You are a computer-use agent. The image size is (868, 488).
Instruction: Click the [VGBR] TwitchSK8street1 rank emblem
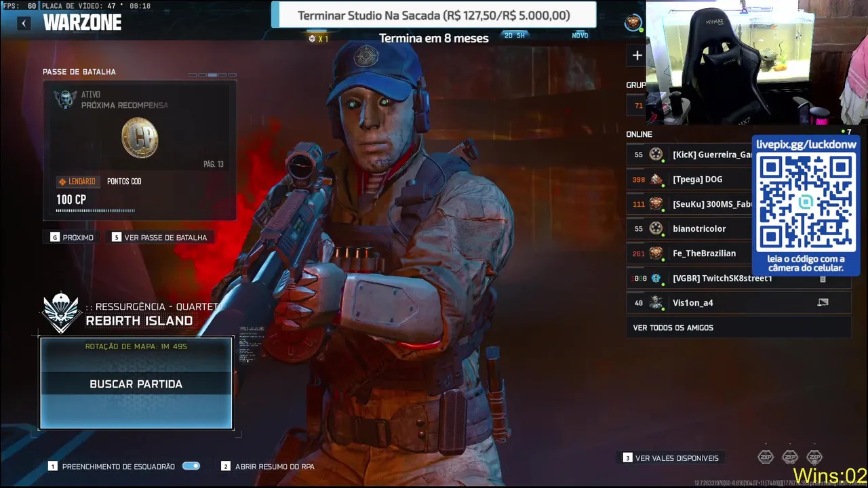(x=656, y=278)
